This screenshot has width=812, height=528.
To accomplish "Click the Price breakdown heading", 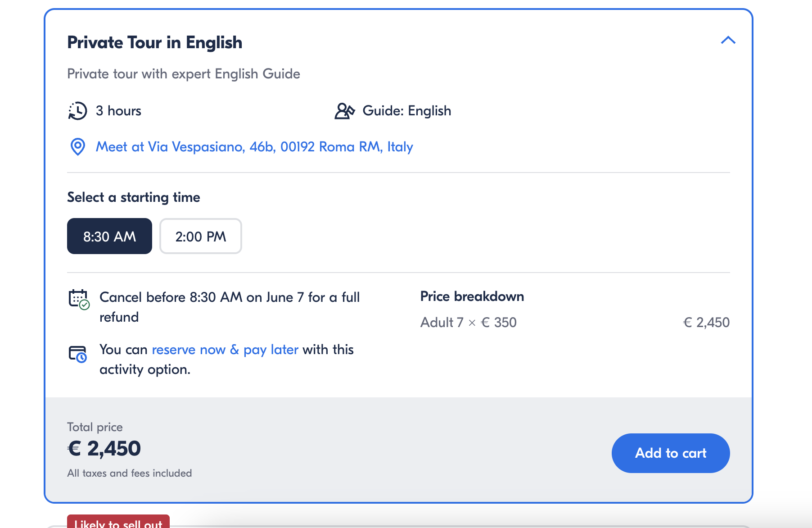I will [x=472, y=296].
